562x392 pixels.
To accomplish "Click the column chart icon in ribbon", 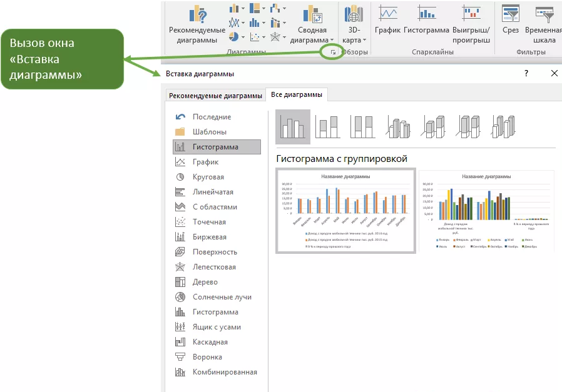I will tap(234, 8).
